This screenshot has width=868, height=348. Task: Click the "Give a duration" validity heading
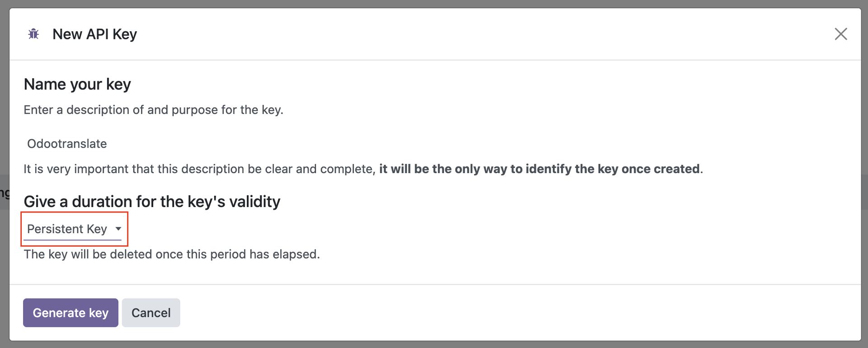152,202
